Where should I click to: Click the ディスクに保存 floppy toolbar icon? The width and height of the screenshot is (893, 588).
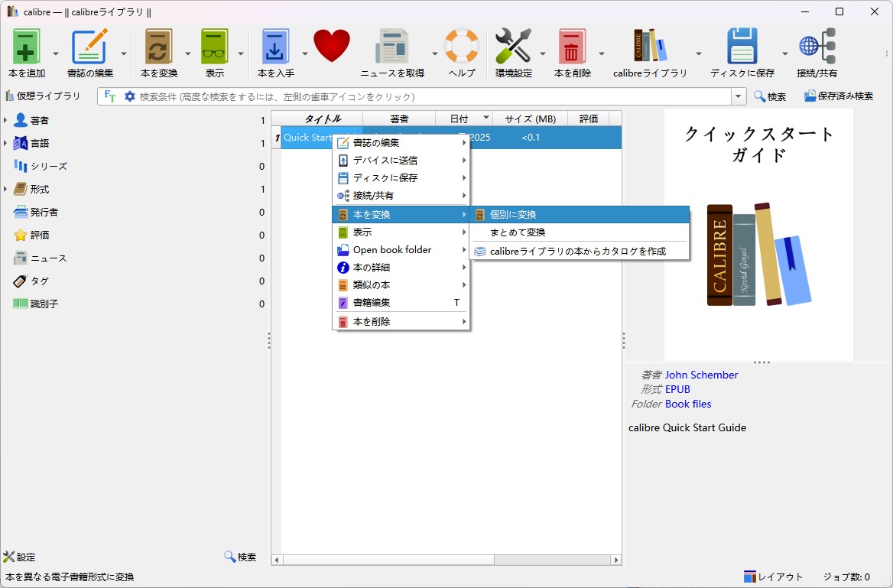tap(742, 47)
